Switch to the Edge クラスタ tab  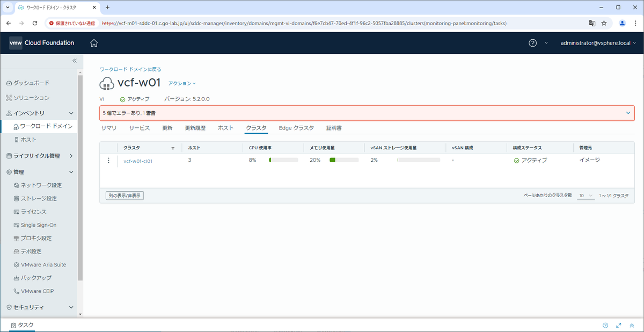[296, 128]
